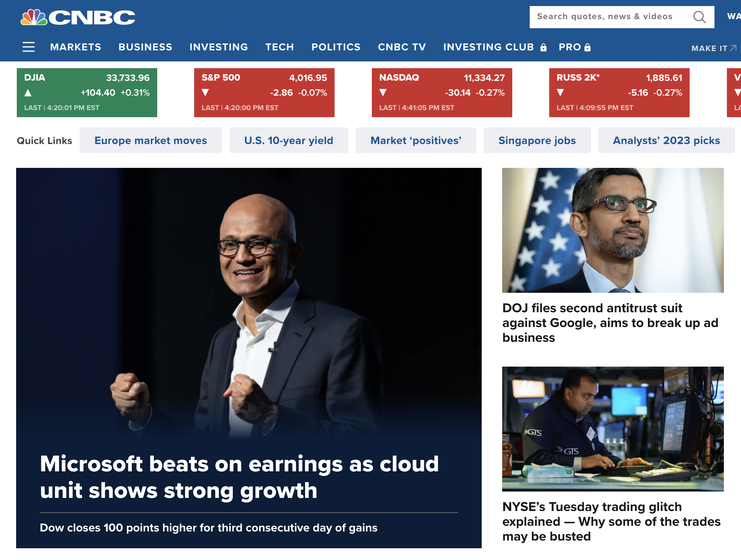Click DJIA change +104.40

click(98, 93)
